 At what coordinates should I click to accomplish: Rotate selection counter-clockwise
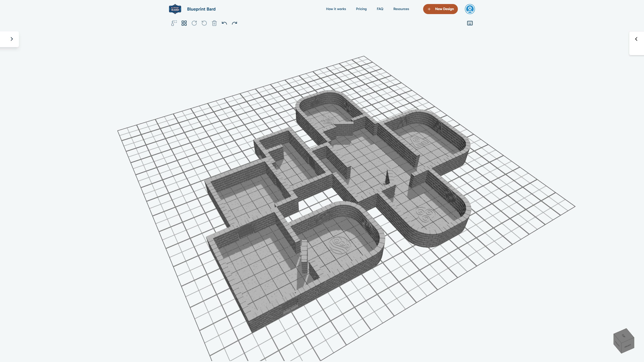click(x=204, y=23)
